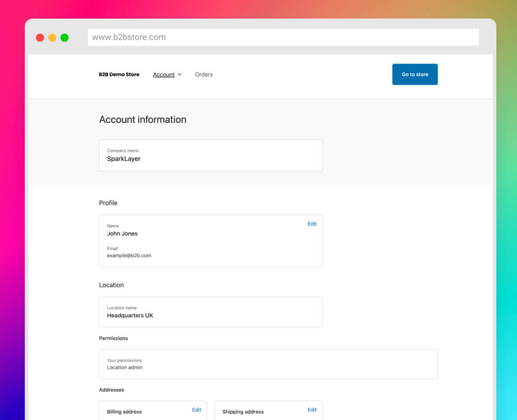Select the Location admin permission text

coord(125,368)
